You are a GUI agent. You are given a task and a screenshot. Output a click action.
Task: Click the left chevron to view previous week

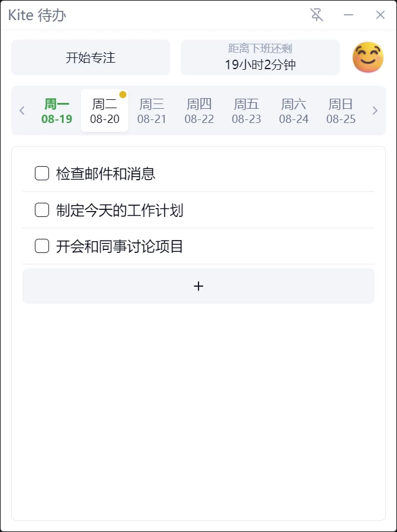pos(22,111)
